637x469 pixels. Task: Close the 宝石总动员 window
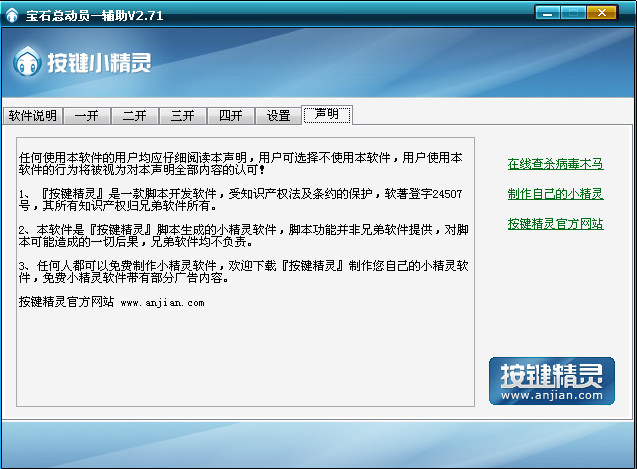[601, 13]
